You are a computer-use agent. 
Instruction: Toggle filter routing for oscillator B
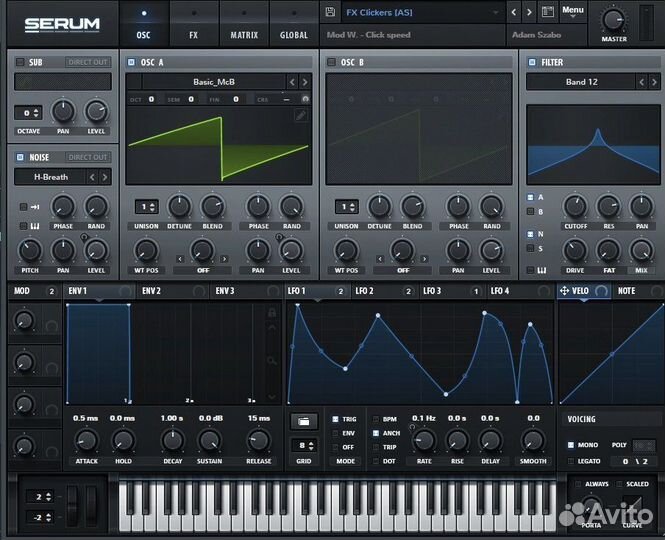530,211
